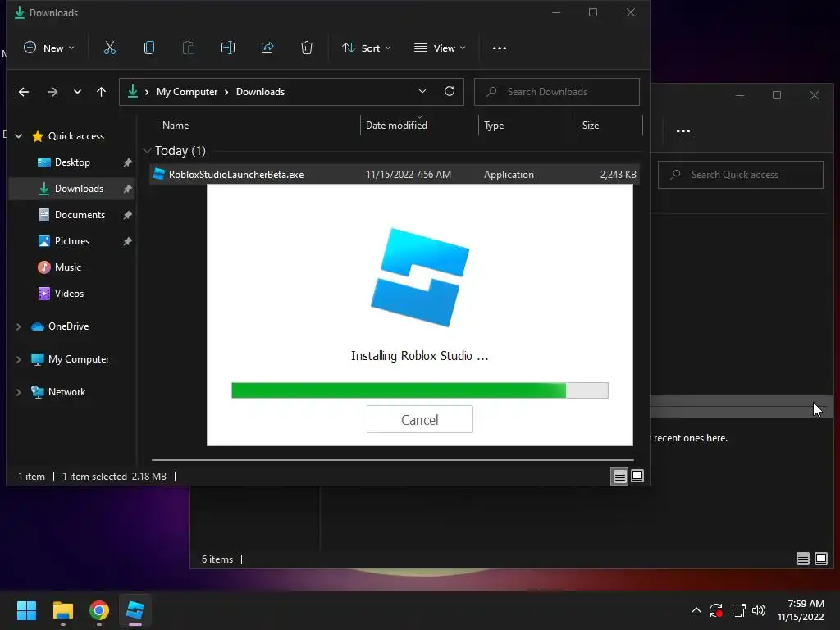Image resolution: width=840 pixels, height=630 pixels.
Task: Click the 2,243 KB size cell
Action: pyautogui.click(x=619, y=175)
